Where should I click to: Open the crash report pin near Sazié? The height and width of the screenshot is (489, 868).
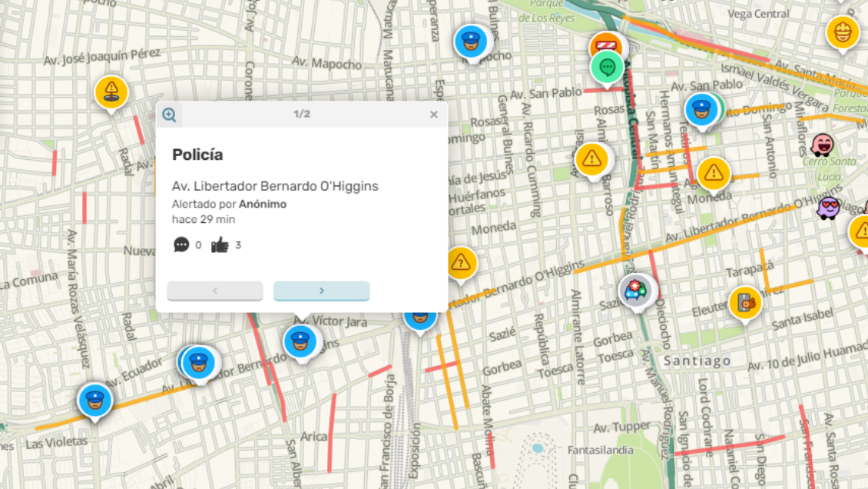pyautogui.click(x=636, y=289)
